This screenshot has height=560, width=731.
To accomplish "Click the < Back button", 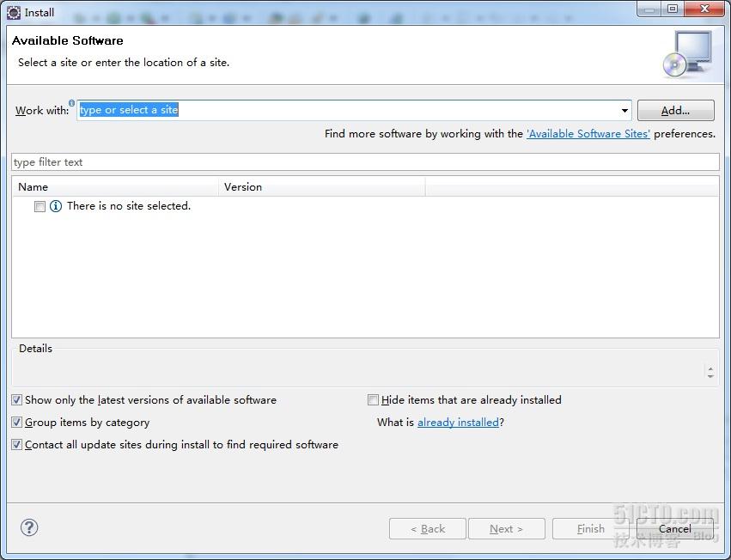I will [x=428, y=529].
